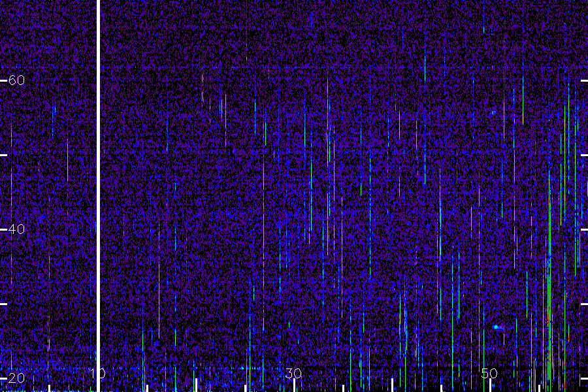Screen dimensions: 588x392
Task: Click the "20" vertical axis label
Action: 16,378
